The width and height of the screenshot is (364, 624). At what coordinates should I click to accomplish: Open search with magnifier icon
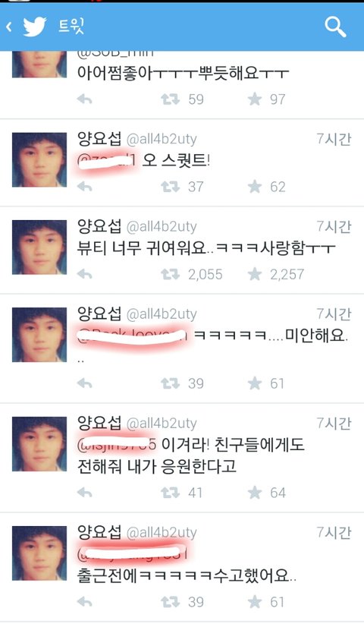coord(335,27)
